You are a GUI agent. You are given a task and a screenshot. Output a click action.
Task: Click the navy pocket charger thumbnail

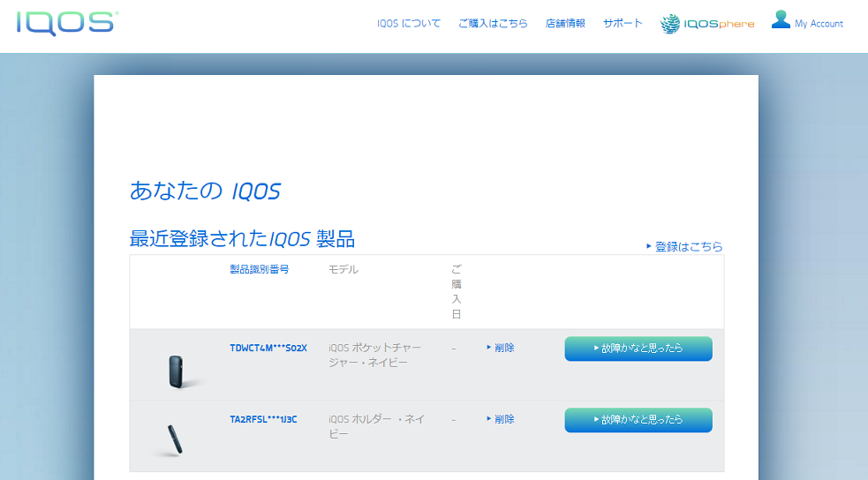pos(176,371)
